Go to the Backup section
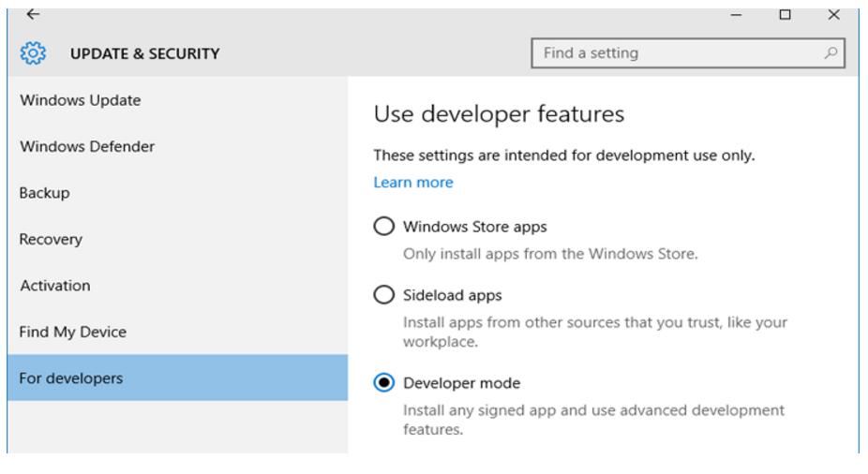868x474 pixels. pos(177,193)
